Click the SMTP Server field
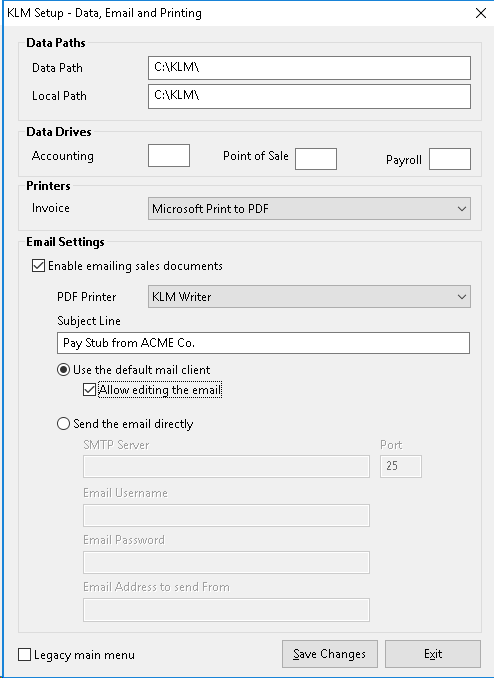 click(x=226, y=466)
